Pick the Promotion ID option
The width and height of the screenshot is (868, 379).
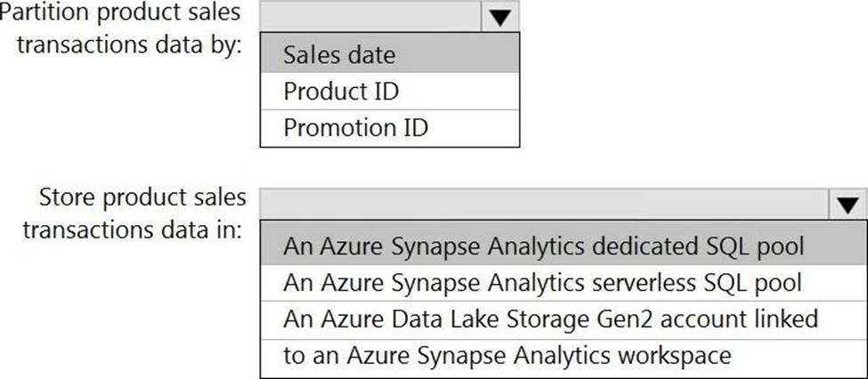tap(355, 128)
